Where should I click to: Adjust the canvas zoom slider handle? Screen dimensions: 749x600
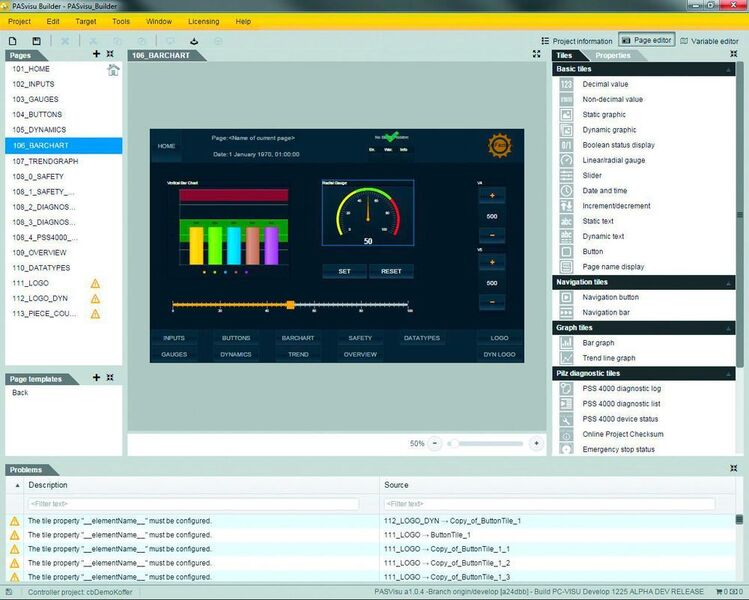pyautogui.click(x=454, y=444)
